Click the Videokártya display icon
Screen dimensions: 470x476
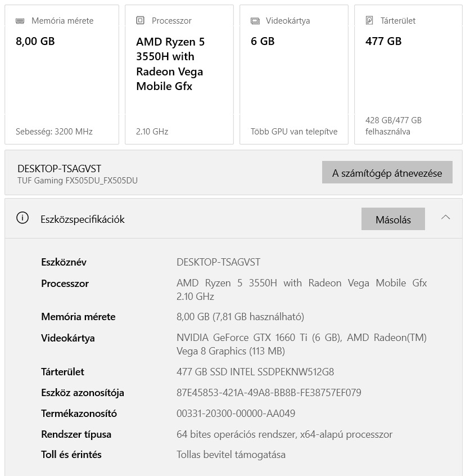pyautogui.click(x=255, y=21)
